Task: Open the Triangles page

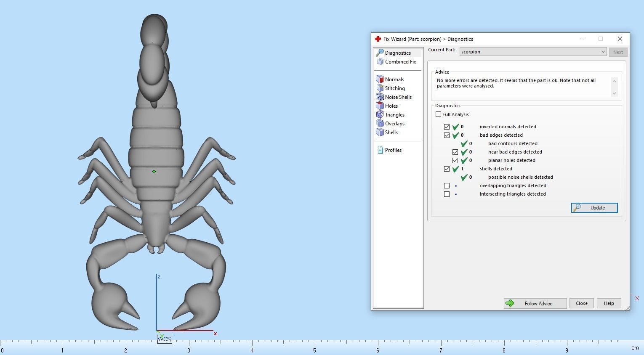Action: click(x=395, y=115)
